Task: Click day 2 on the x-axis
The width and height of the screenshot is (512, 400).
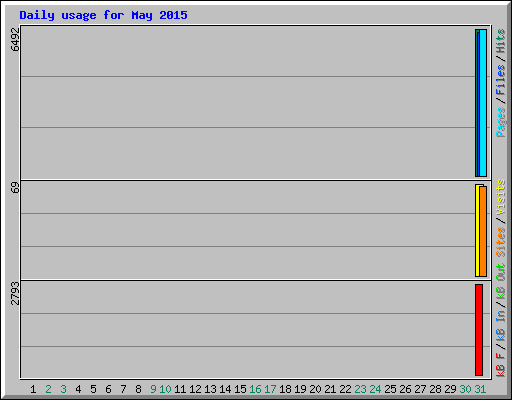Action: click(x=48, y=389)
